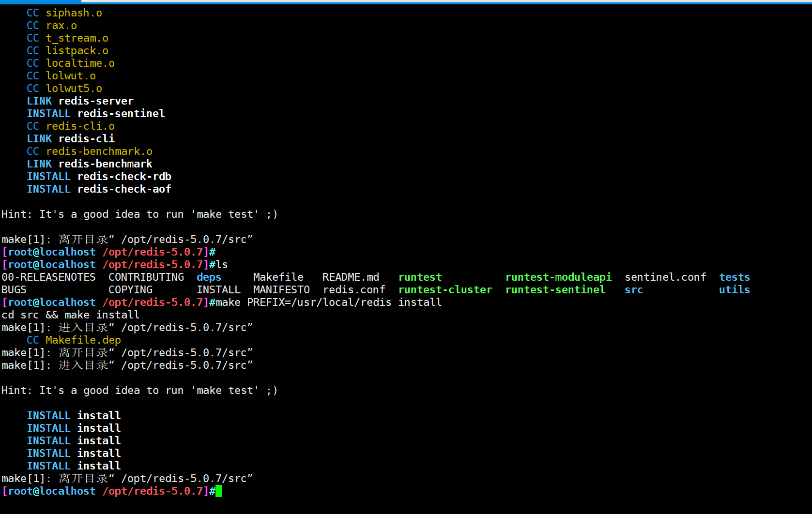Click the "INSTALL" file in the ls listing
The height and width of the screenshot is (514, 812).
point(219,290)
